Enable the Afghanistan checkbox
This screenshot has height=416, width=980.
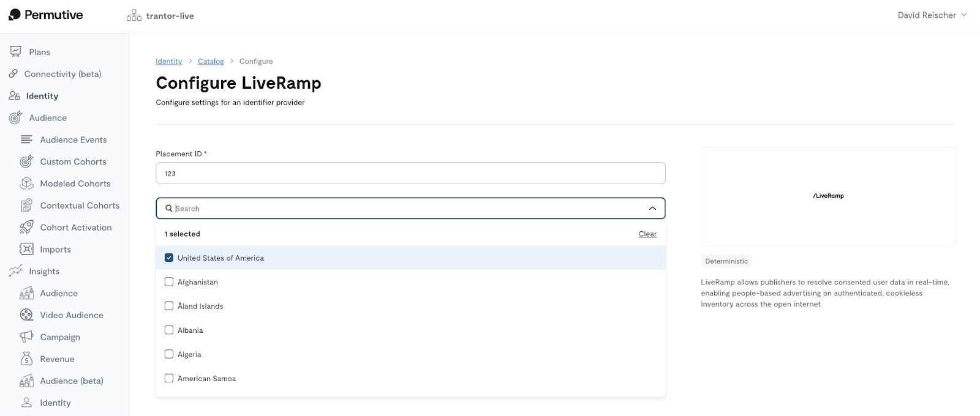(x=169, y=281)
